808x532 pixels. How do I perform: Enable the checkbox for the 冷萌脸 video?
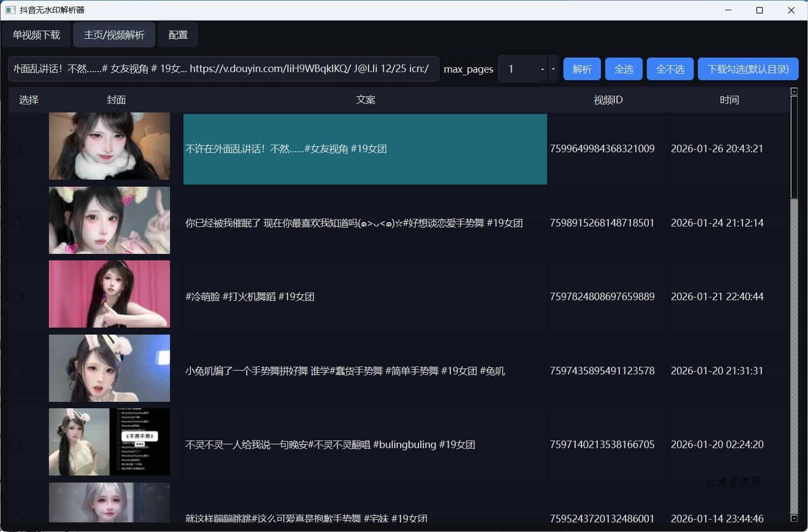pos(16,296)
